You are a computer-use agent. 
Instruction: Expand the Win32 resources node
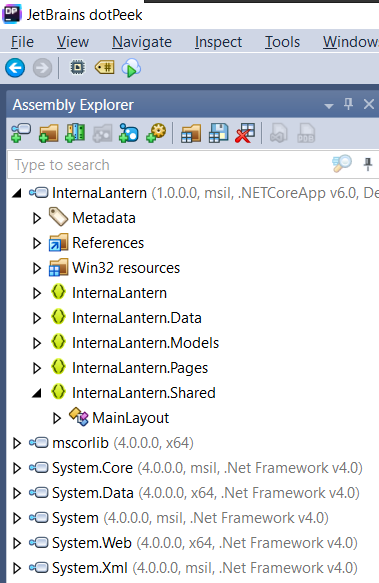click(36, 268)
